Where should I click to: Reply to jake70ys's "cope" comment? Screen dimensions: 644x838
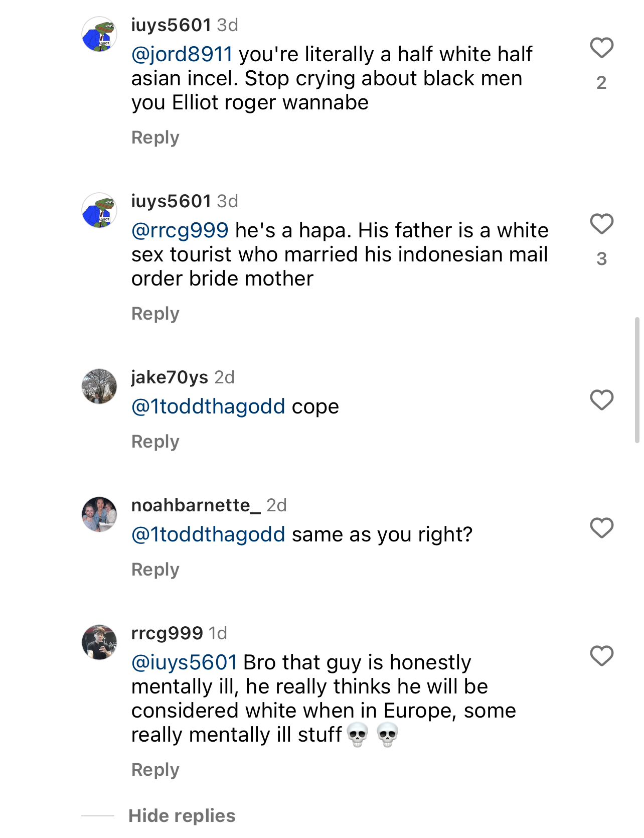tap(155, 442)
